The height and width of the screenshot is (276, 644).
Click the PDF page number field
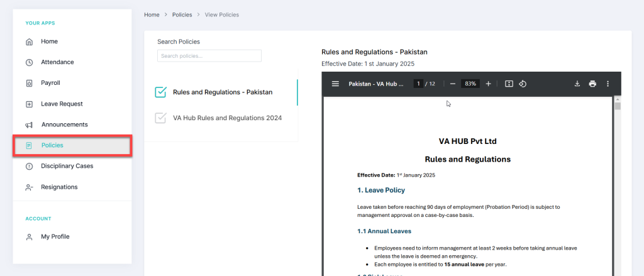click(x=418, y=84)
